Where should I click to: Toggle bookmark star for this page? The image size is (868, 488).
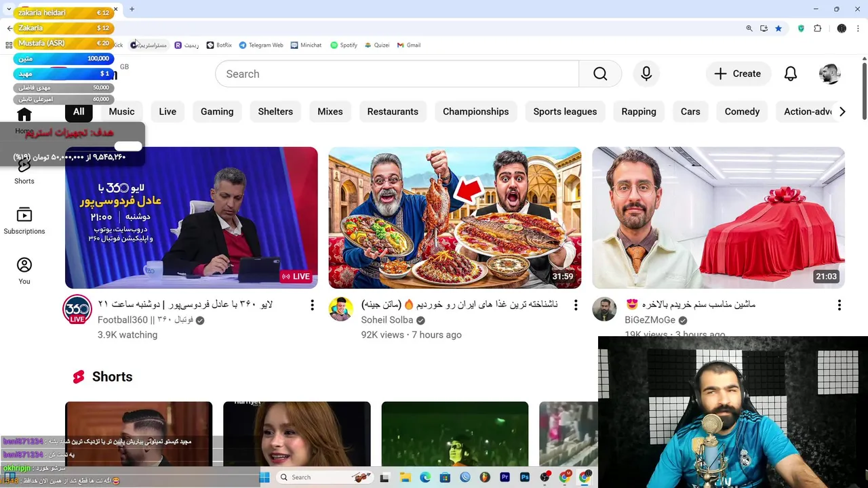(x=778, y=28)
